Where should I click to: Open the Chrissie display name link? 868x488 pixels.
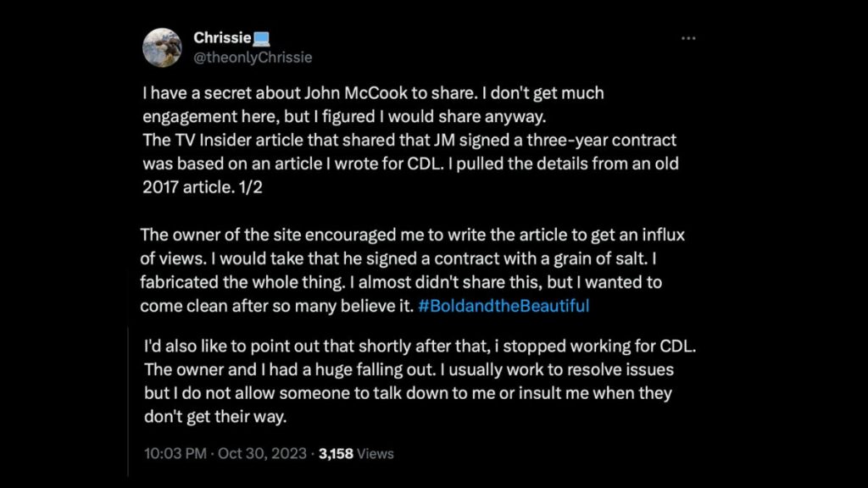pos(222,38)
